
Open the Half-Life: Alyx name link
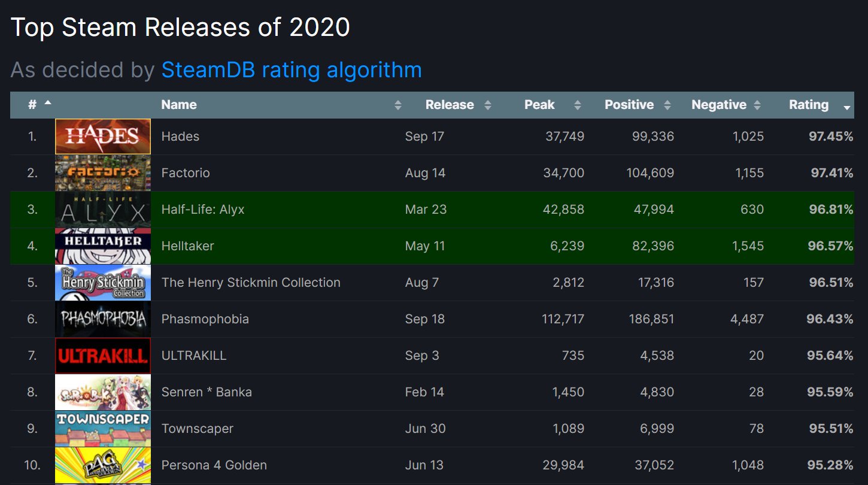tap(203, 210)
